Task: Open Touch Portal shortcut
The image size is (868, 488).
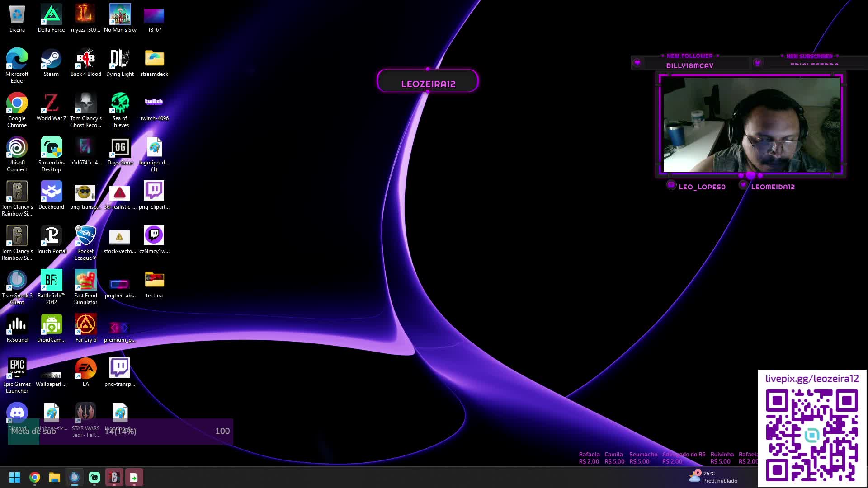Action: tap(51, 240)
